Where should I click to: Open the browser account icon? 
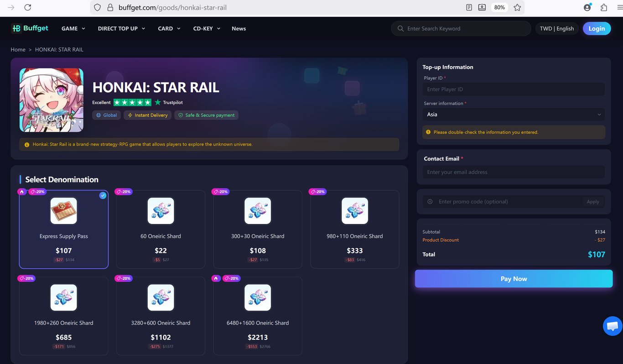[587, 7]
